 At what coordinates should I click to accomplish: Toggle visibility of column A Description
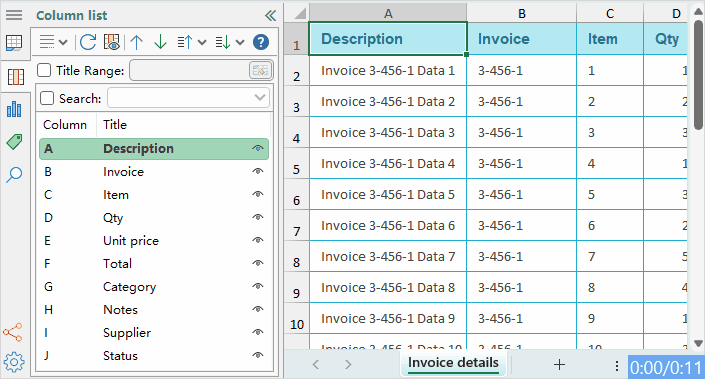(x=258, y=148)
